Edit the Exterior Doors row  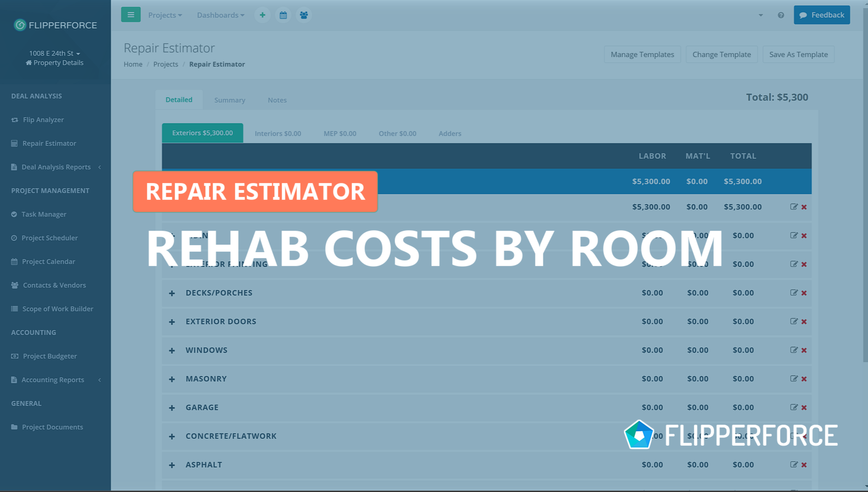pos(794,321)
